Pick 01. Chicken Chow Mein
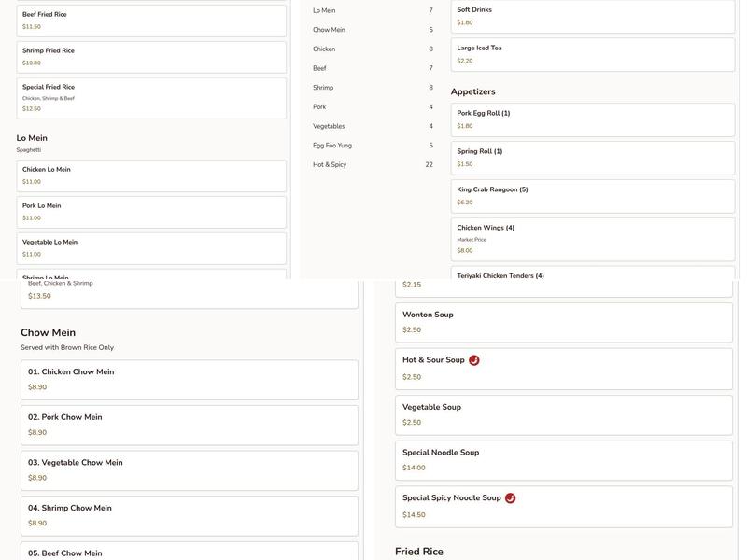This screenshot has height=560, width=747. pyautogui.click(x=190, y=380)
